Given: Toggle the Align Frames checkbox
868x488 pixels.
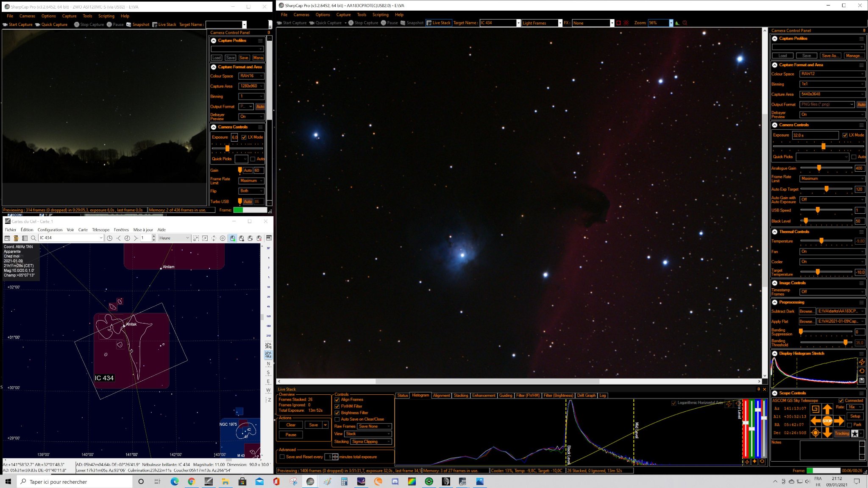Looking at the screenshot, I should 337,400.
